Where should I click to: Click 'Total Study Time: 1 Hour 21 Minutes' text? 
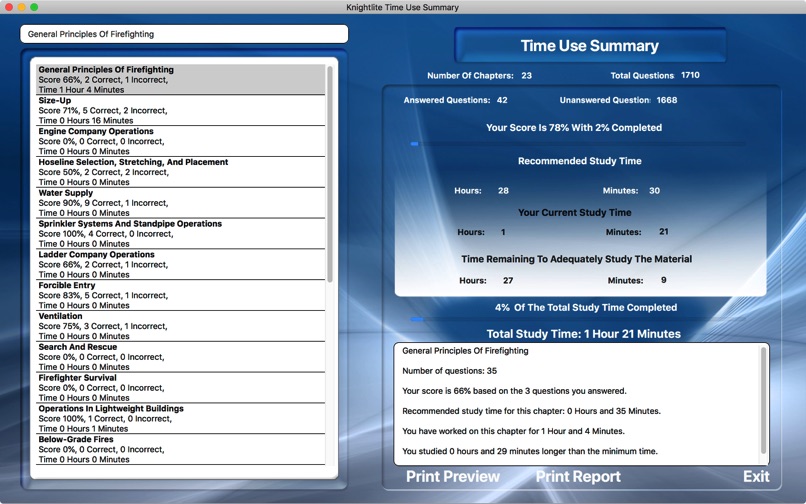pos(583,334)
